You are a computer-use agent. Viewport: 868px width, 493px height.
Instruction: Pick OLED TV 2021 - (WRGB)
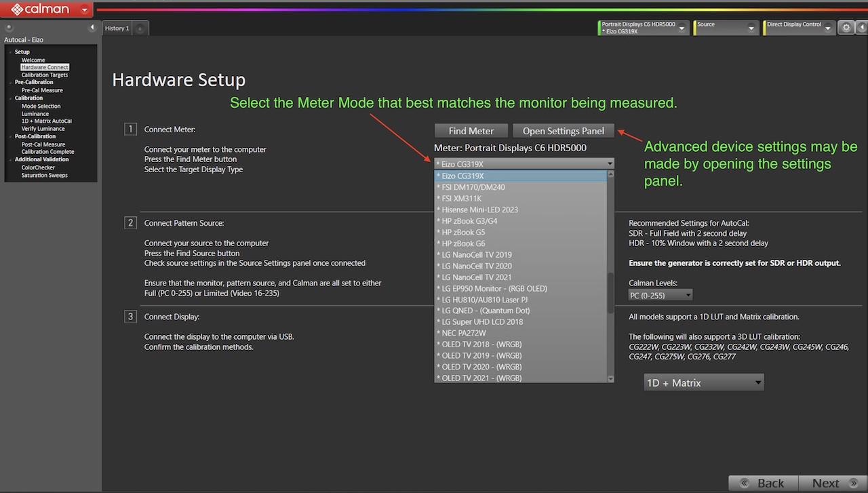pos(521,378)
